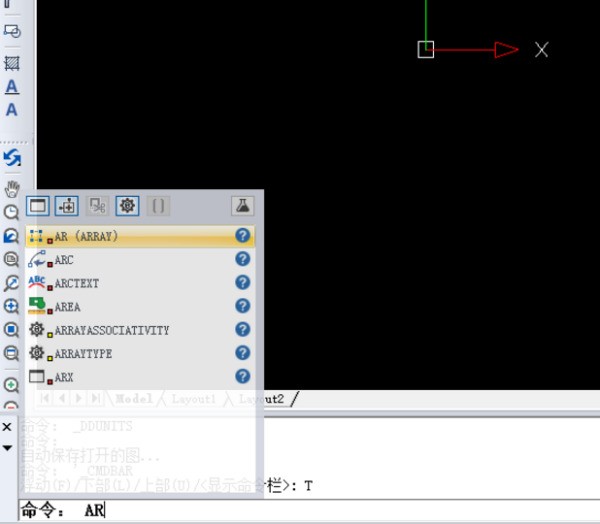This screenshot has height=524, width=600.
Task: Click the UCS origin square icon
Action: [x=426, y=50]
